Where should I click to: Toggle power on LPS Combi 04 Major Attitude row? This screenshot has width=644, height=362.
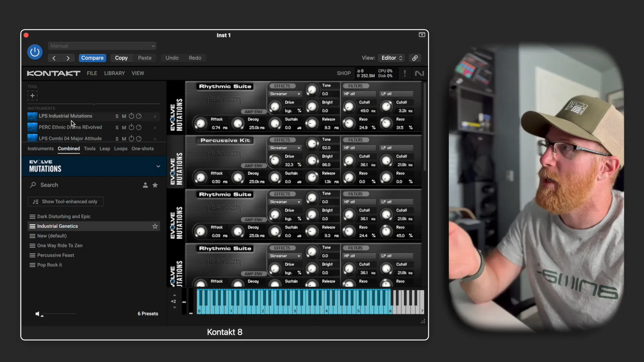pyautogui.click(x=131, y=138)
